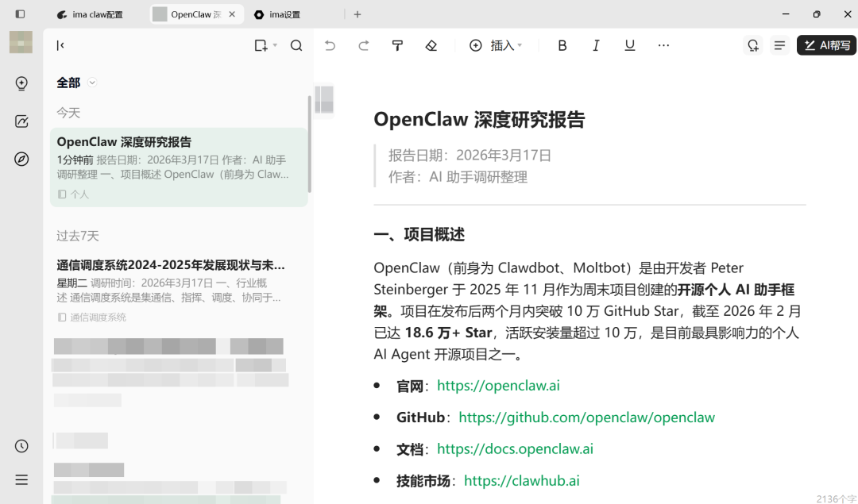The image size is (858, 504).
Task: Click the document title OpenClaw 深度研究报告
Action: pyautogui.click(x=479, y=120)
